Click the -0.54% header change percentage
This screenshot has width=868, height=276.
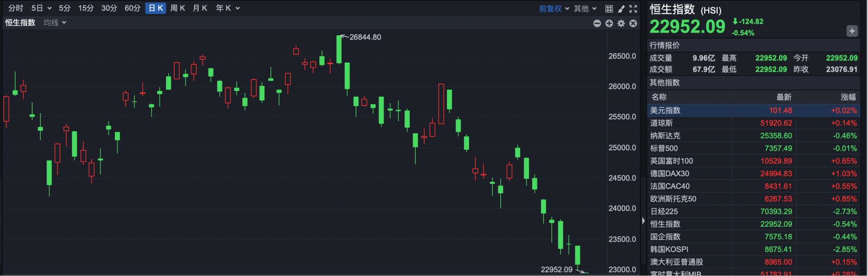(743, 33)
